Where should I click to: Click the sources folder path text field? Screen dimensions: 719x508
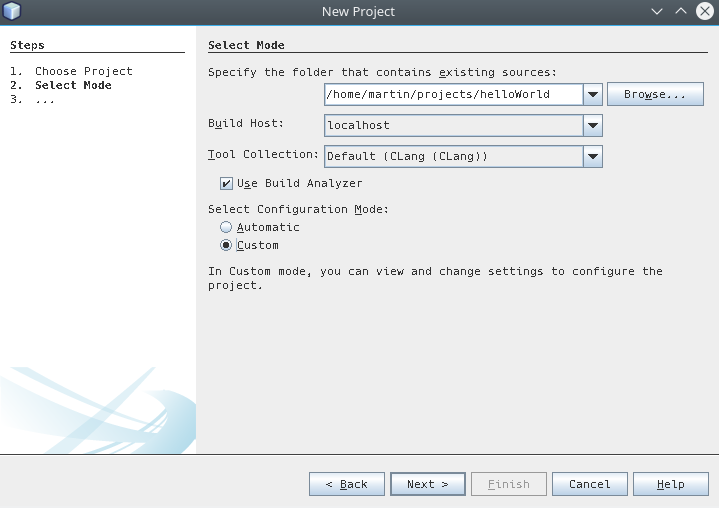coord(454,94)
